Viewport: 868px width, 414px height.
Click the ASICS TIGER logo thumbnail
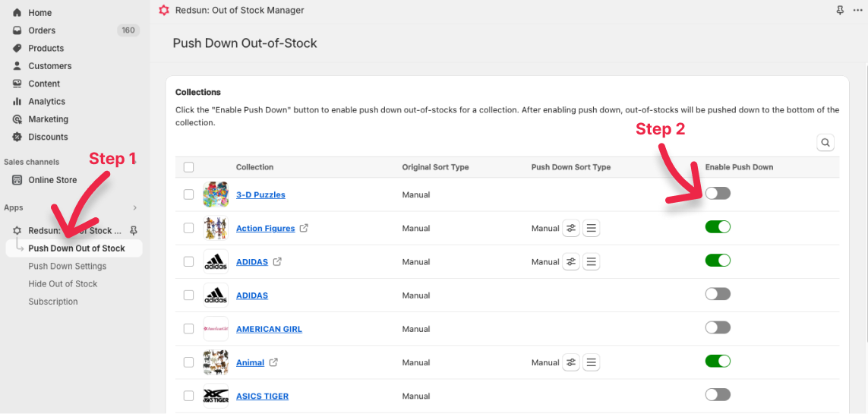(216, 396)
